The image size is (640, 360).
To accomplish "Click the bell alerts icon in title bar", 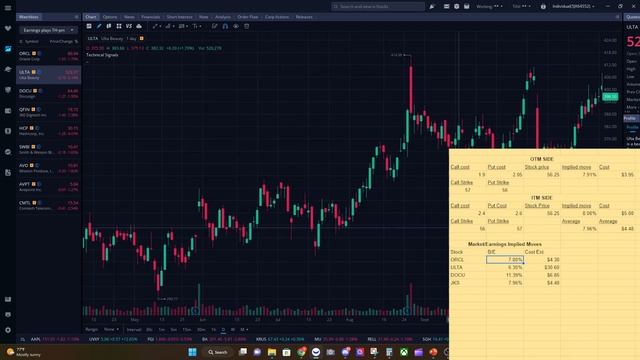I will (432, 7).
